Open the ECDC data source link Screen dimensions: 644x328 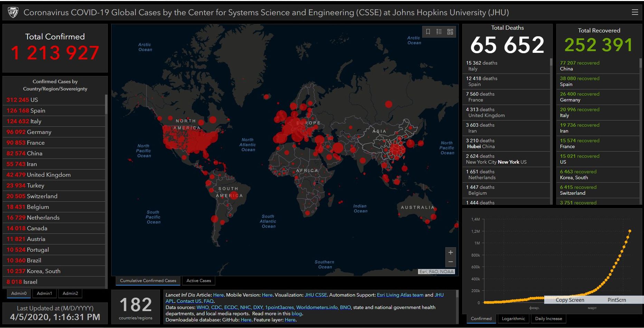pos(231,307)
